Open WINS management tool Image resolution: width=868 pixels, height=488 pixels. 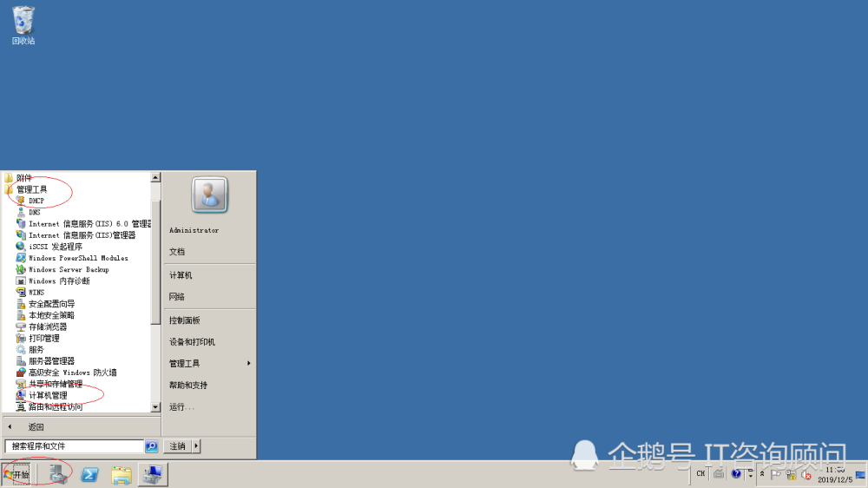coord(30,293)
